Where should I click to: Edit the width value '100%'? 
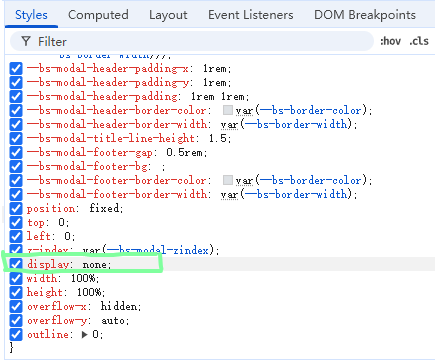(83, 278)
